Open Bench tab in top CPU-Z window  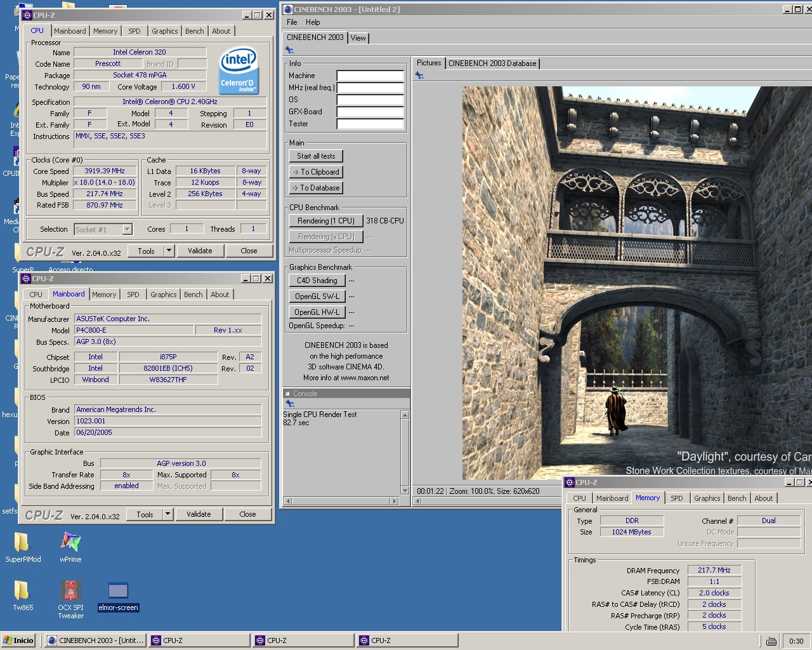pos(195,31)
